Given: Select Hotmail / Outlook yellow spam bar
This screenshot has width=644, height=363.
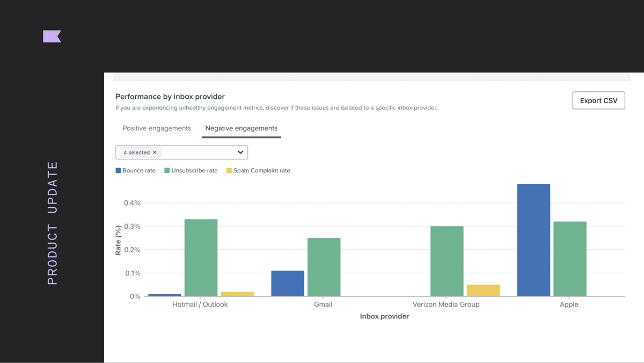Looking at the screenshot, I should [237, 294].
